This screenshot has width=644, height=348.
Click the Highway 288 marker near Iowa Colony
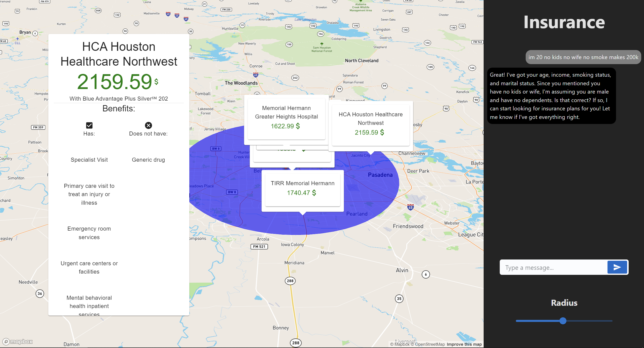tap(290, 281)
